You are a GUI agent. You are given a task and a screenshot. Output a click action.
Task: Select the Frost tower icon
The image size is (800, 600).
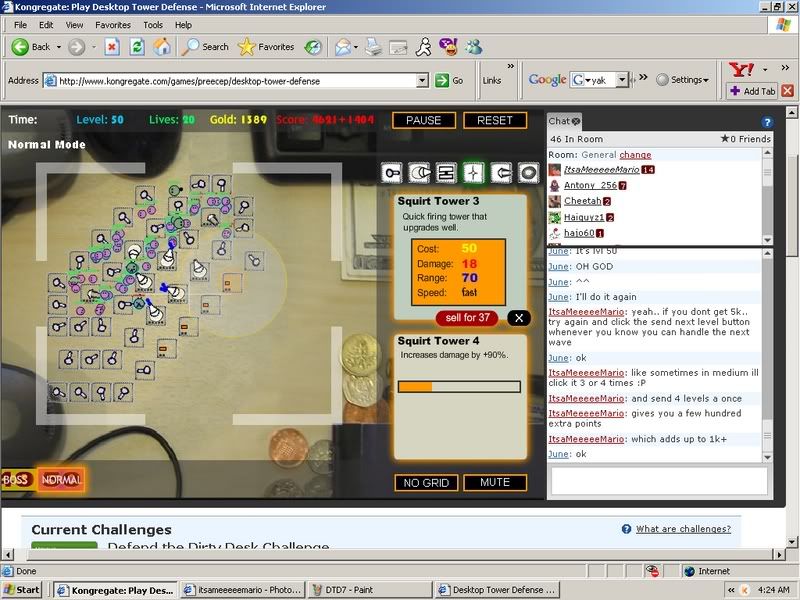[x=501, y=173]
